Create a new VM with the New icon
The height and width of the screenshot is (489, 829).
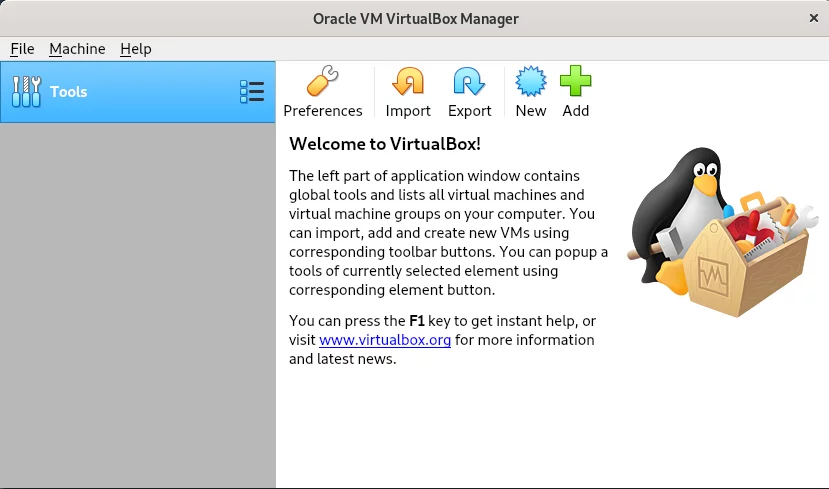tap(530, 81)
